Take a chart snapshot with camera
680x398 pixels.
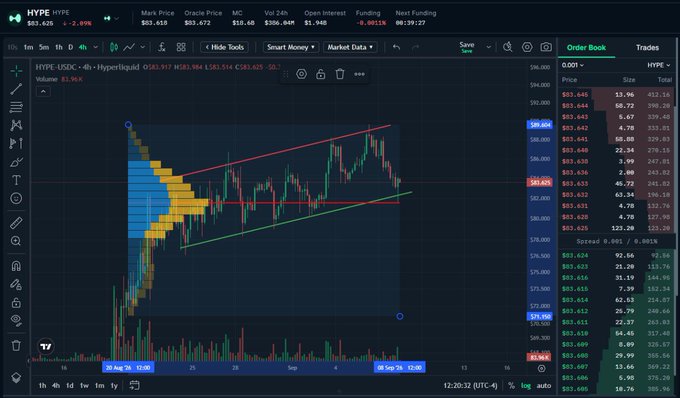[546, 47]
